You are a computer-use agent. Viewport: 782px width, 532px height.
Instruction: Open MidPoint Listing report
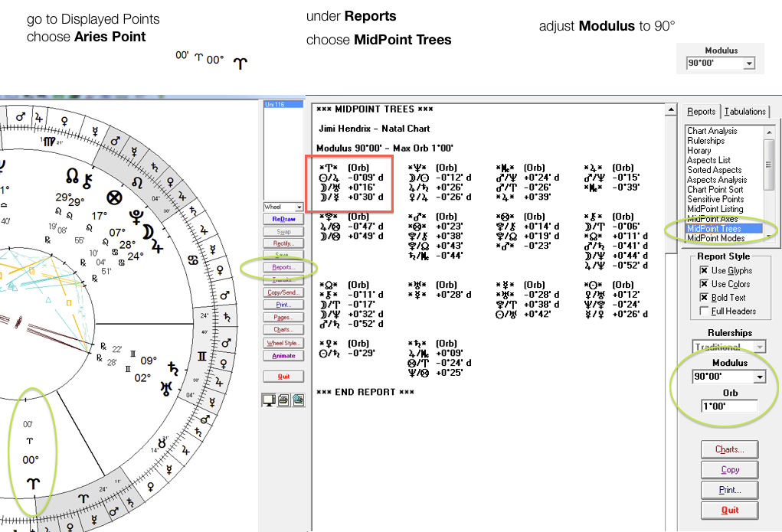pyautogui.click(x=715, y=209)
